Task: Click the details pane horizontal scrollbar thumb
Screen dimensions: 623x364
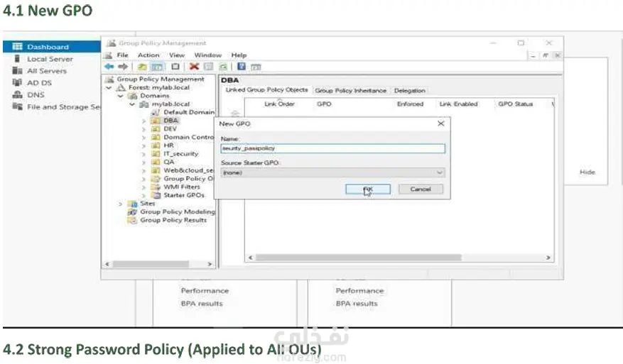Action: tap(358, 258)
